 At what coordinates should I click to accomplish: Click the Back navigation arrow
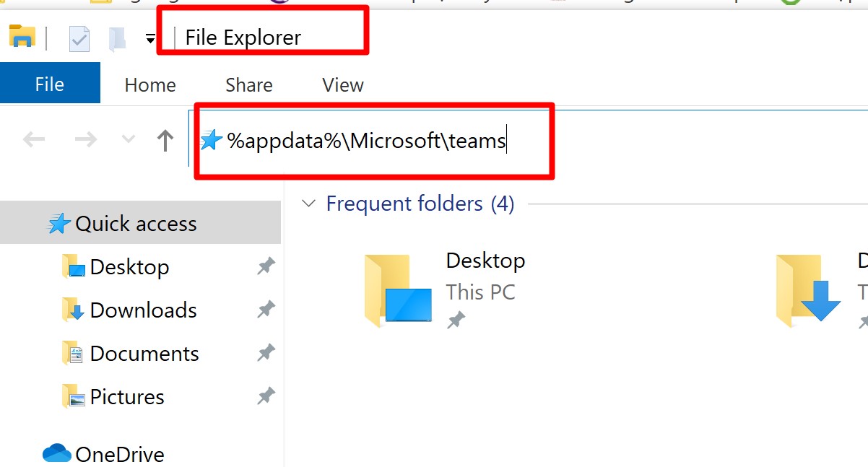pos(34,140)
